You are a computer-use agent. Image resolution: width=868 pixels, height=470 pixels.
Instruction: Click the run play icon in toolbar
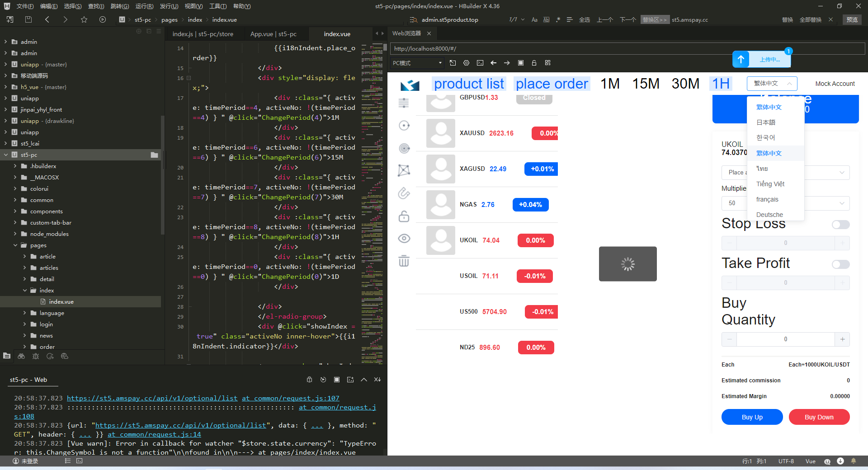[103, 19]
